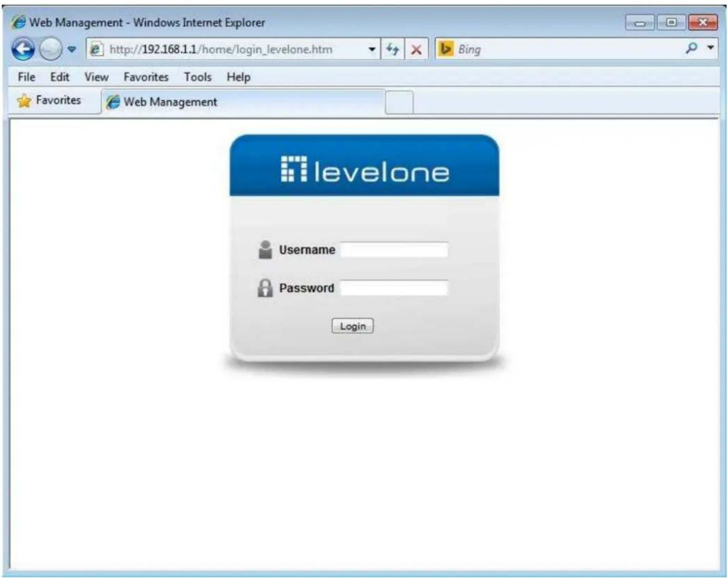Click the padlock icon beside Password
The height and width of the screenshot is (578, 728).
tap(265, 288)
